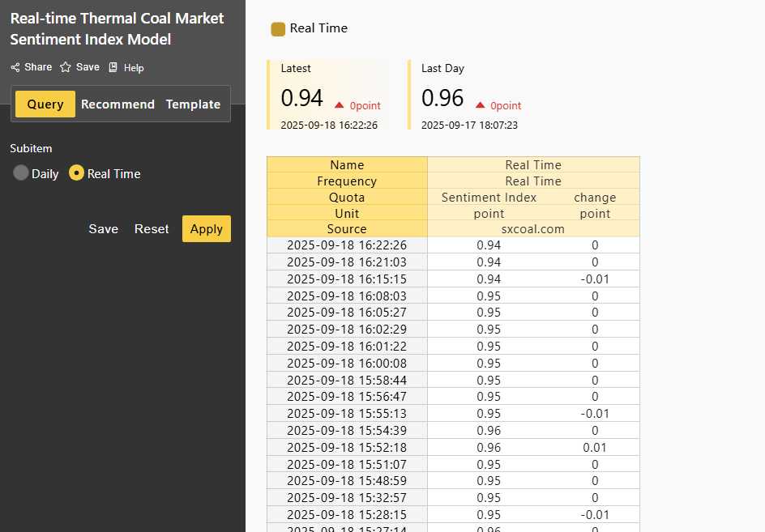Click the red triangle in the Last Day card
Screen dimensions: 765x532
pyautogui.click(x=481, y=105)
